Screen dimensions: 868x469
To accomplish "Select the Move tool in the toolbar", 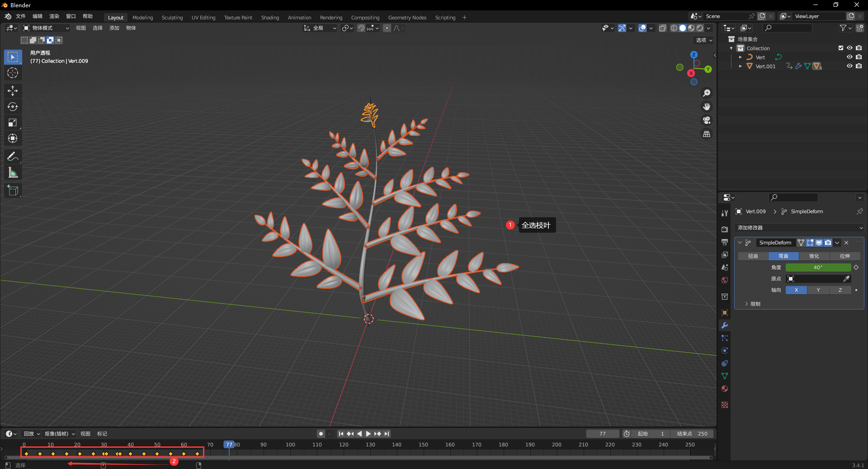I will (x=13, y=91).
